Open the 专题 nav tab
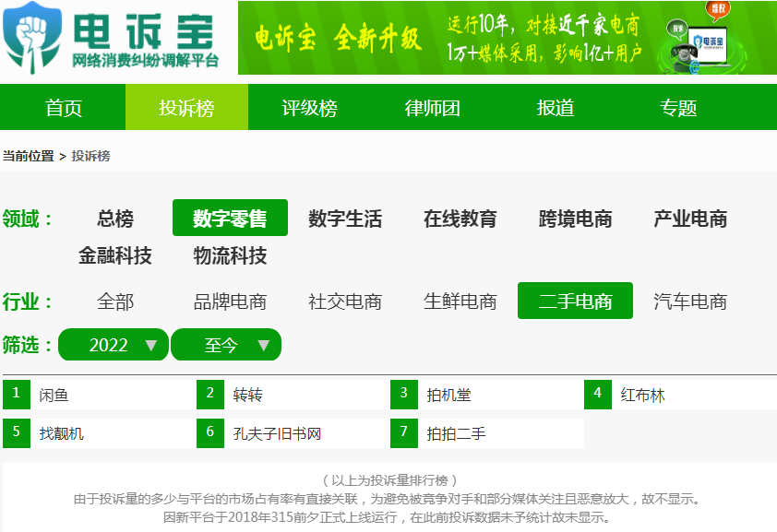 pyautogui.click(x=678, y=107)
